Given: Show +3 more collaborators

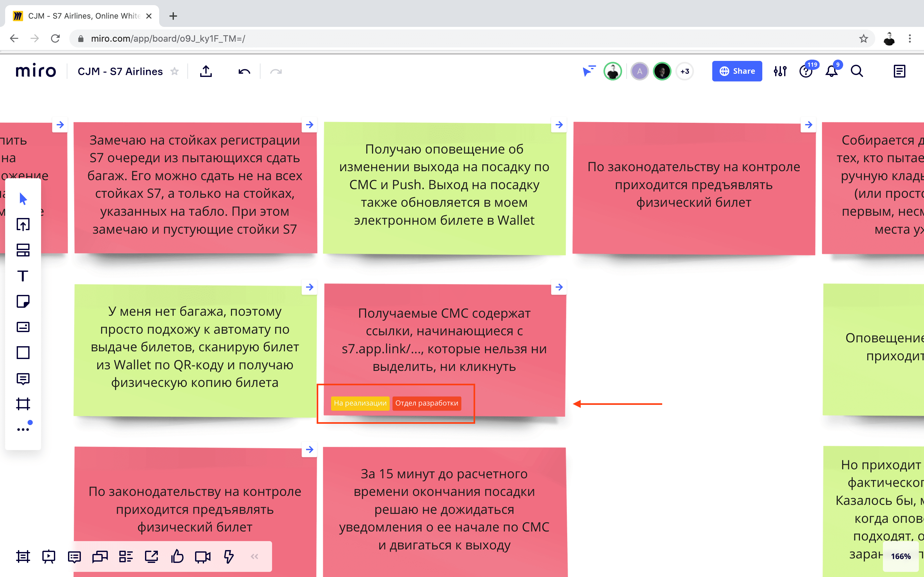Looking at the screenshot, I should (685, 71).
